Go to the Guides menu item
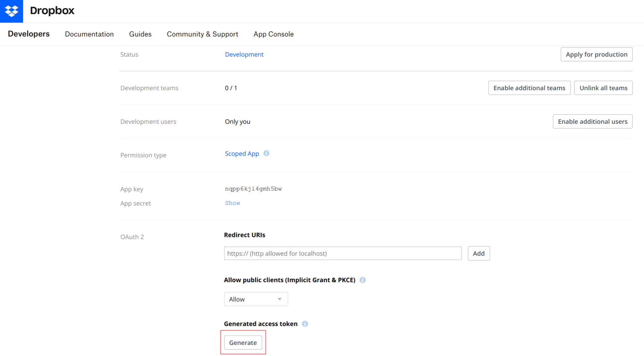644x356 pixels. click(x=140, y=34)
